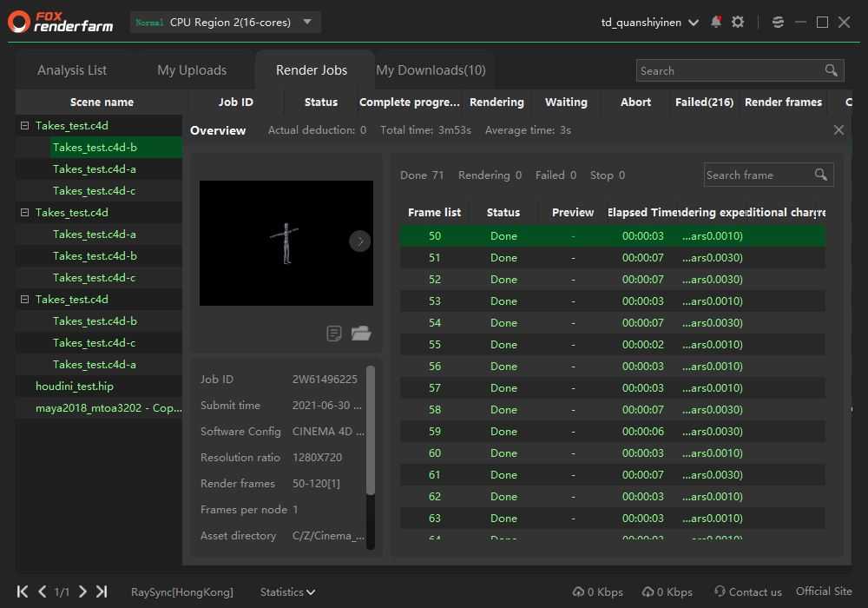Screen dimensions: 868x608
Task: Collapse the third Takes_test.c4d group
Action: (24, 299)
